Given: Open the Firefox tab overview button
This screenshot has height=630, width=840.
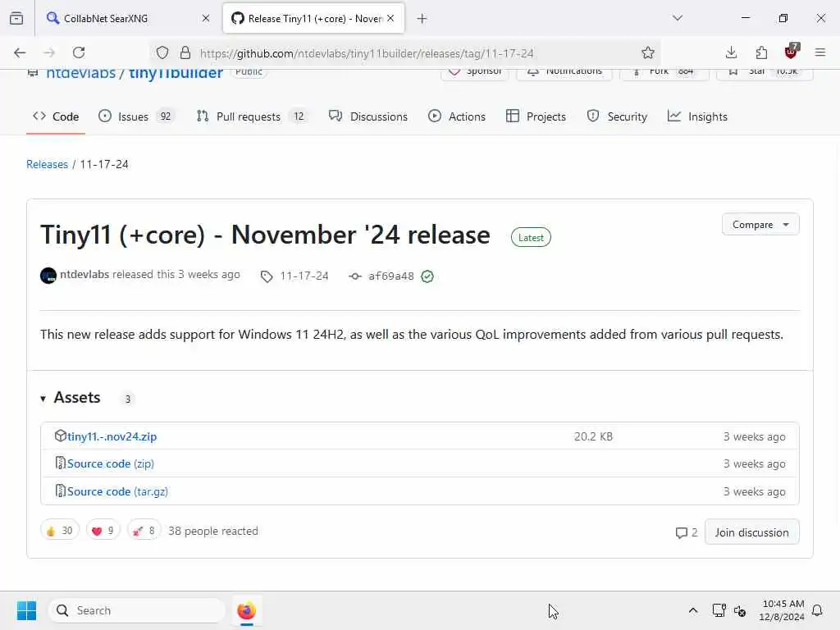Looking at the screenshot, I should pyautogui.click(x=16, y=18).
